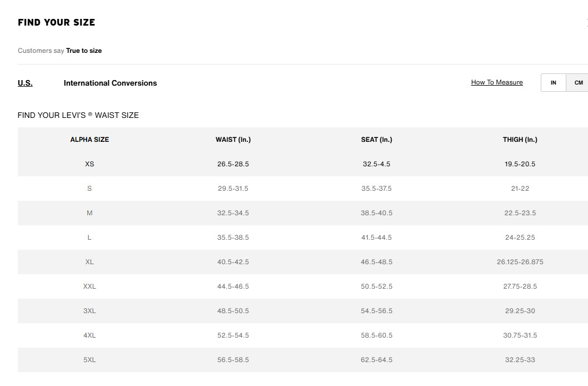
Task: Click waist value 35.5-38.5 for size L
Action: click(233, 237)
